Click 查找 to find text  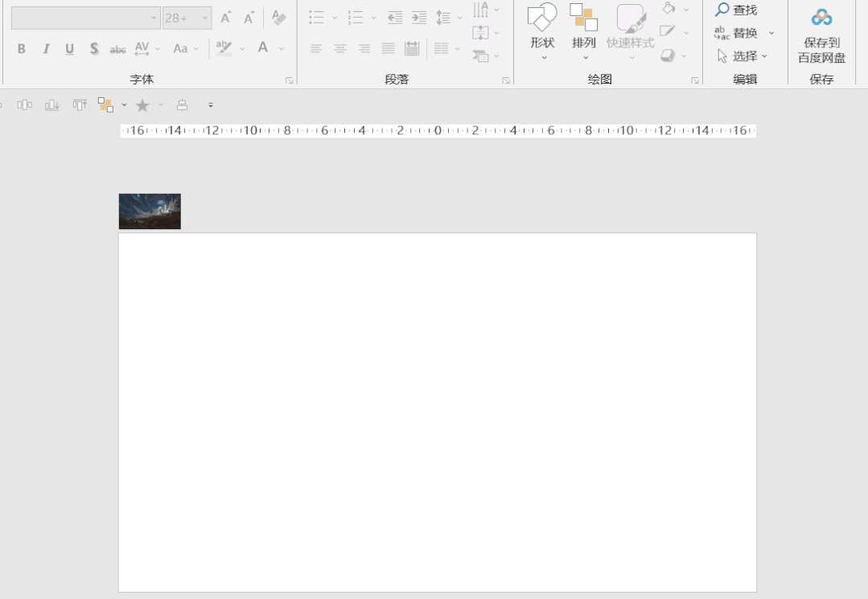pyautogui.click(x=736, y=10)
